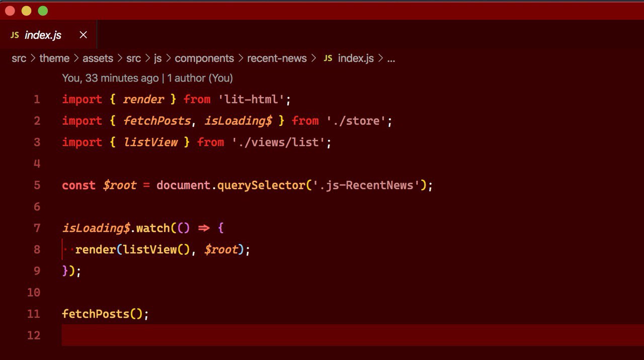
Task: Open the assets breadcrumb segment
Action: [98, 58]
